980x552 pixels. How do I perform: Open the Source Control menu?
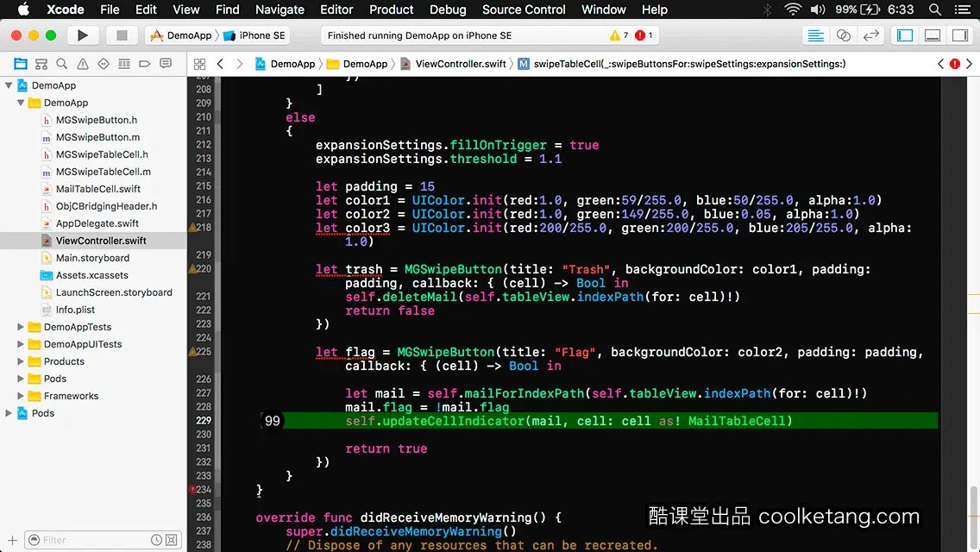click(524, 9)
